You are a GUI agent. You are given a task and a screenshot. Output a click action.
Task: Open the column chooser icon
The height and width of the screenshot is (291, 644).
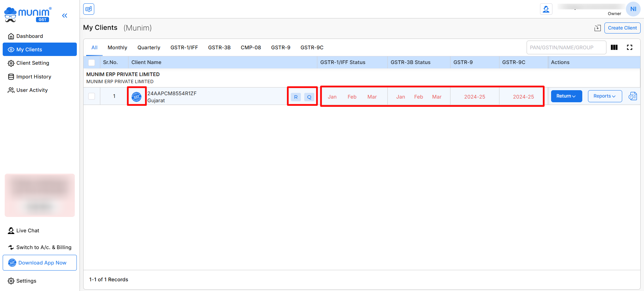(614, 48)
